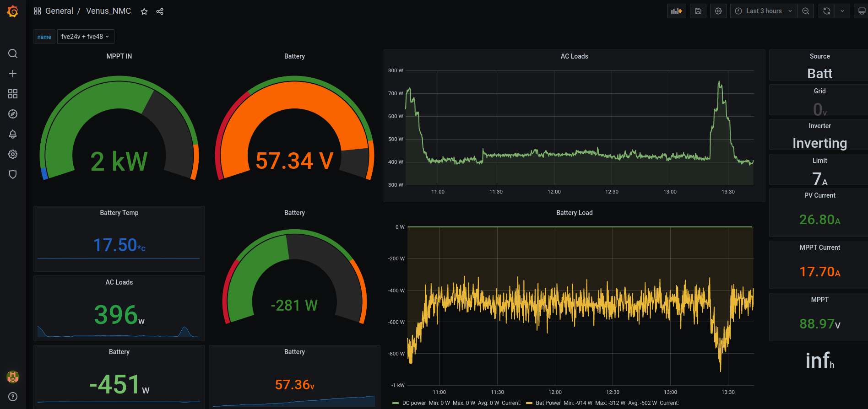
Task: Click the Add panel button
Action: pos(676,11)
